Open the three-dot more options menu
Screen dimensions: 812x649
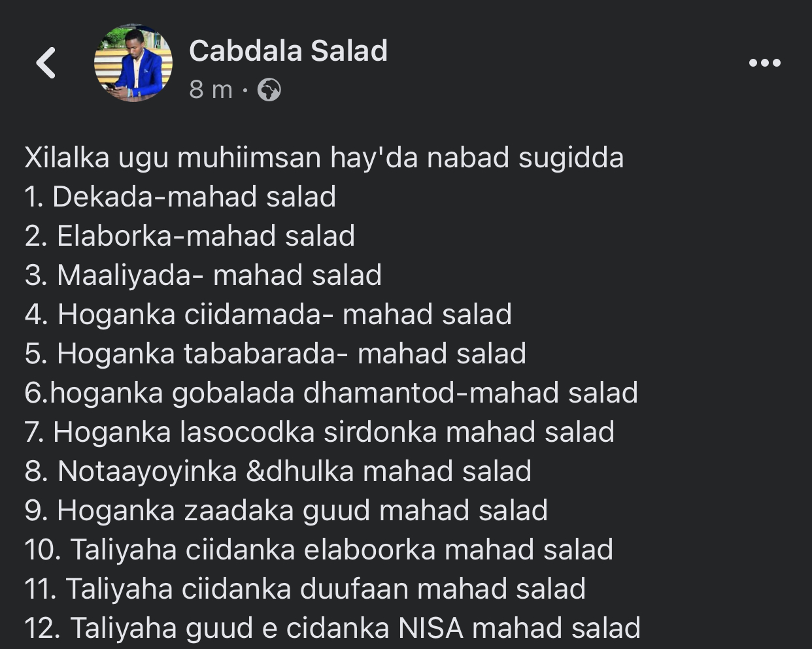[x=764, y=63]
